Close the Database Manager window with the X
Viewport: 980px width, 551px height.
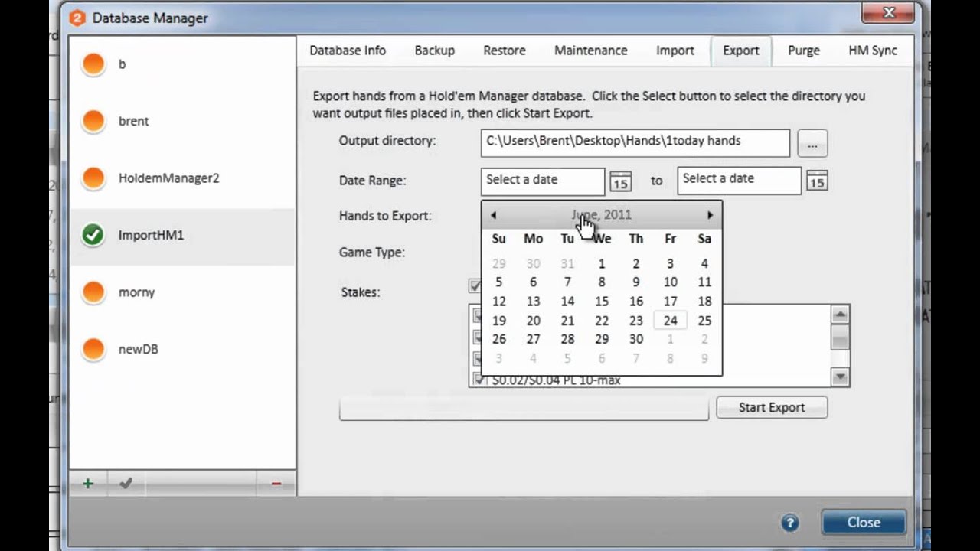889,13
